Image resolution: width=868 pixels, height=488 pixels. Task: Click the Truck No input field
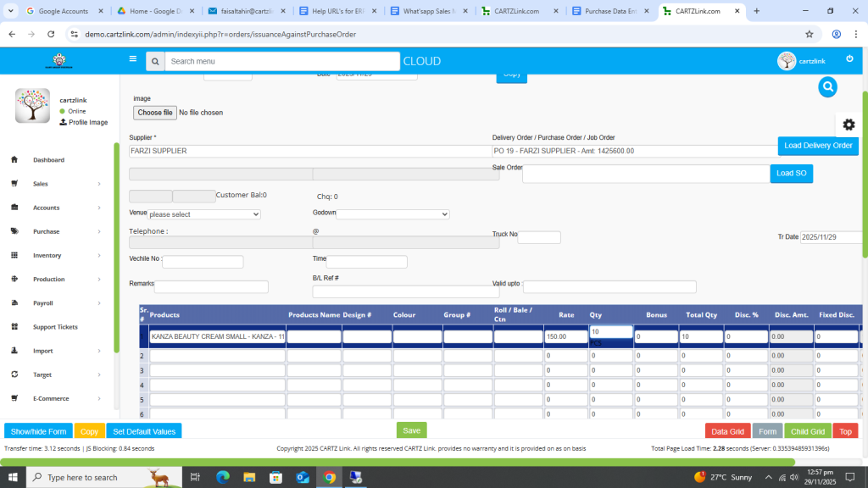point(539,237)
